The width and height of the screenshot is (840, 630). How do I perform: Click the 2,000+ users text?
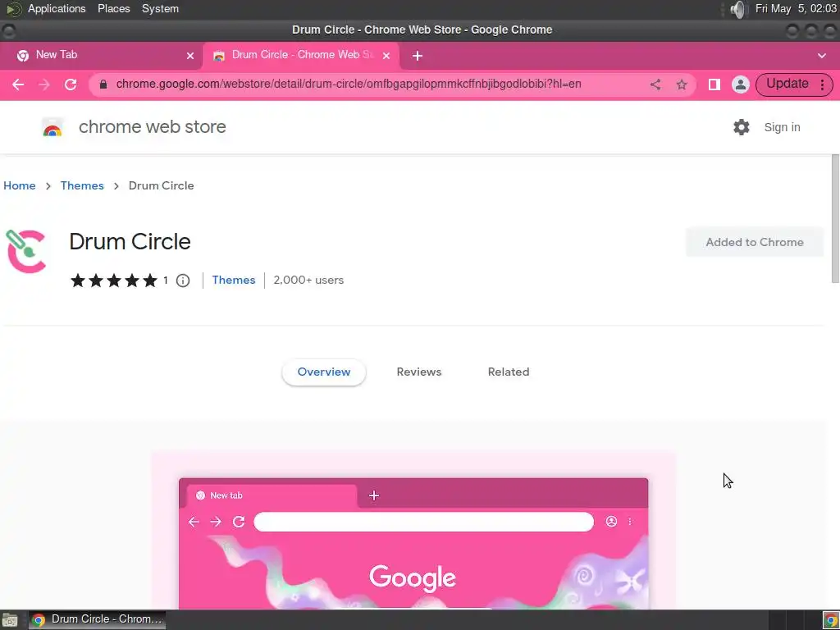coord(308,281)
